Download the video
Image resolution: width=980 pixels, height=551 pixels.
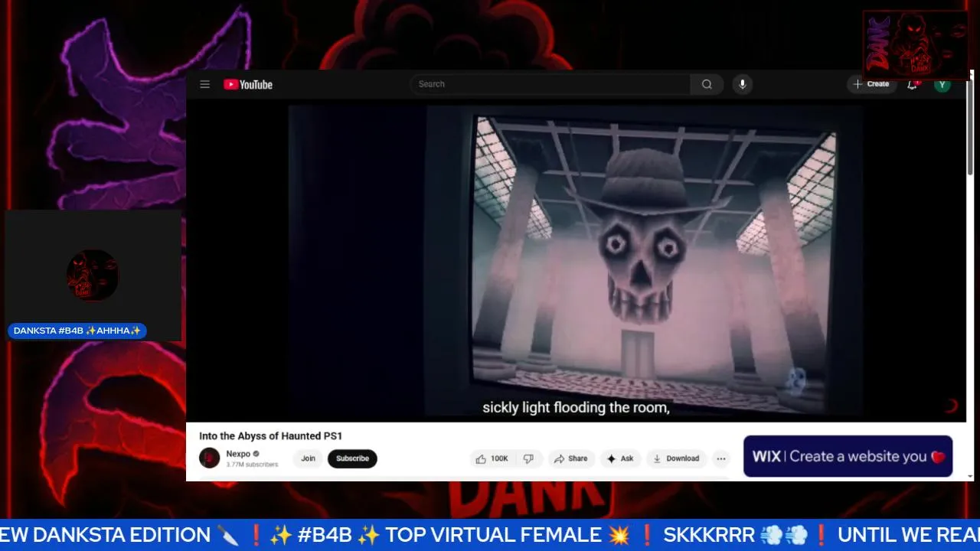tap(676, 458)
